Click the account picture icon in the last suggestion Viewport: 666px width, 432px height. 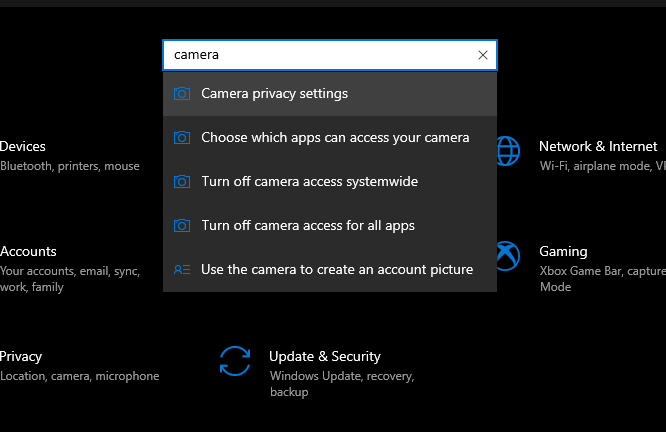[182, 269]
